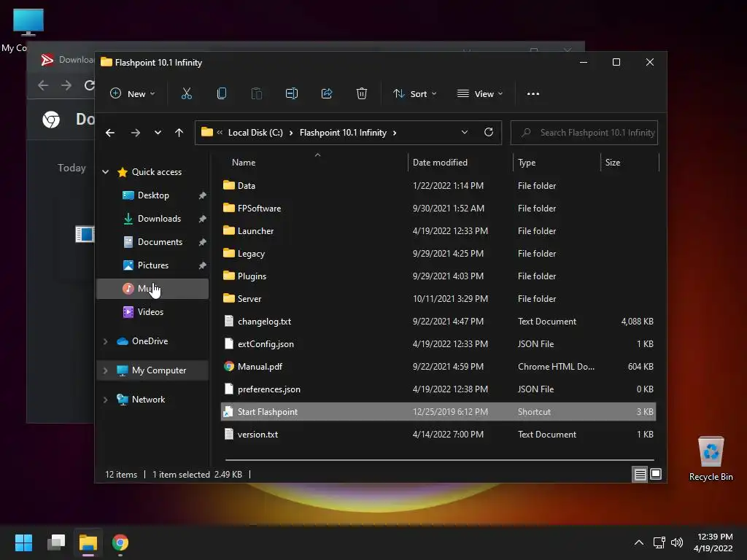
Task: Unpin Desktop using its pin icon
Action: tap(203, 195)
